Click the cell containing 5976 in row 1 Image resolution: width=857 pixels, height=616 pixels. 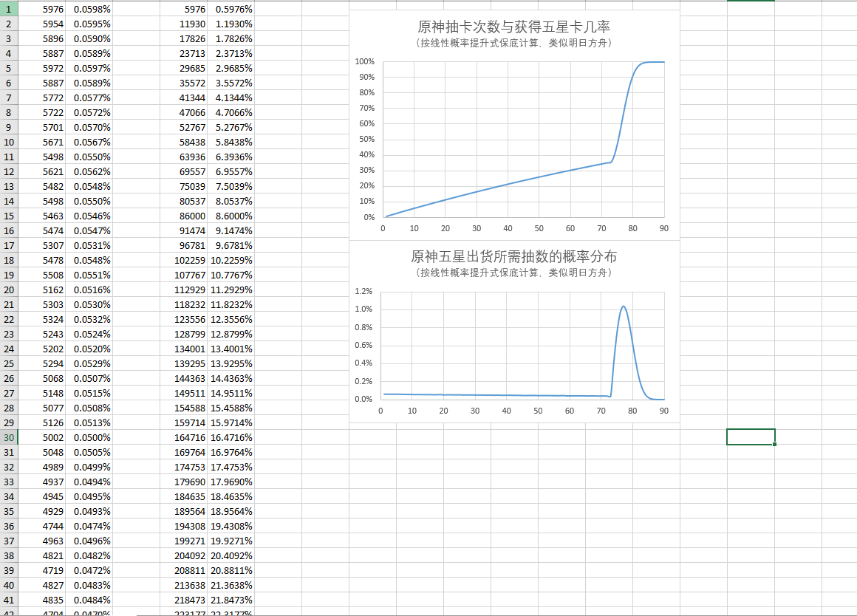(42, 9)
